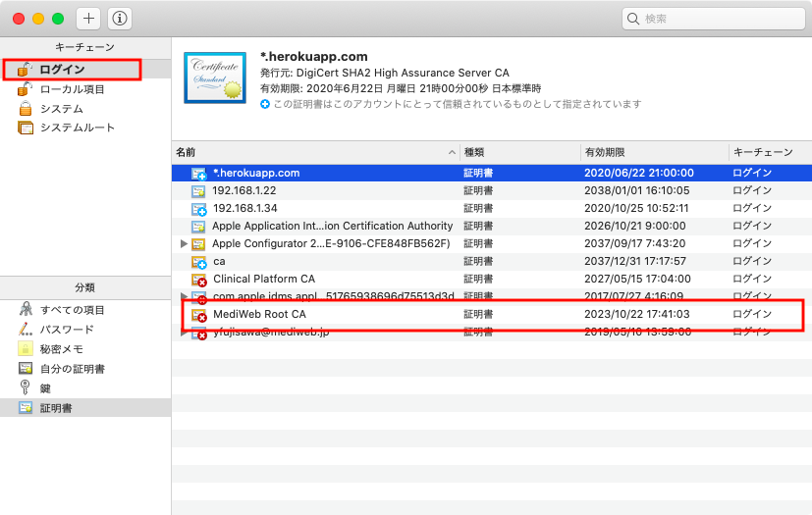The image size is (812, 515).
Task: Click expiry 2027/05/15 17:04:00 cell
Action: tap(637, 279)
